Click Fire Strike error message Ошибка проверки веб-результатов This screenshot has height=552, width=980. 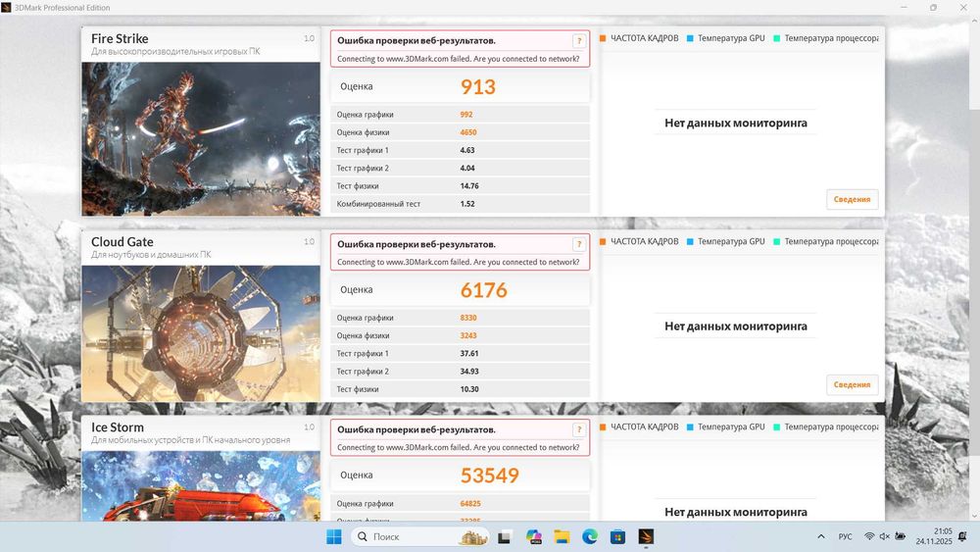point(416,40)
